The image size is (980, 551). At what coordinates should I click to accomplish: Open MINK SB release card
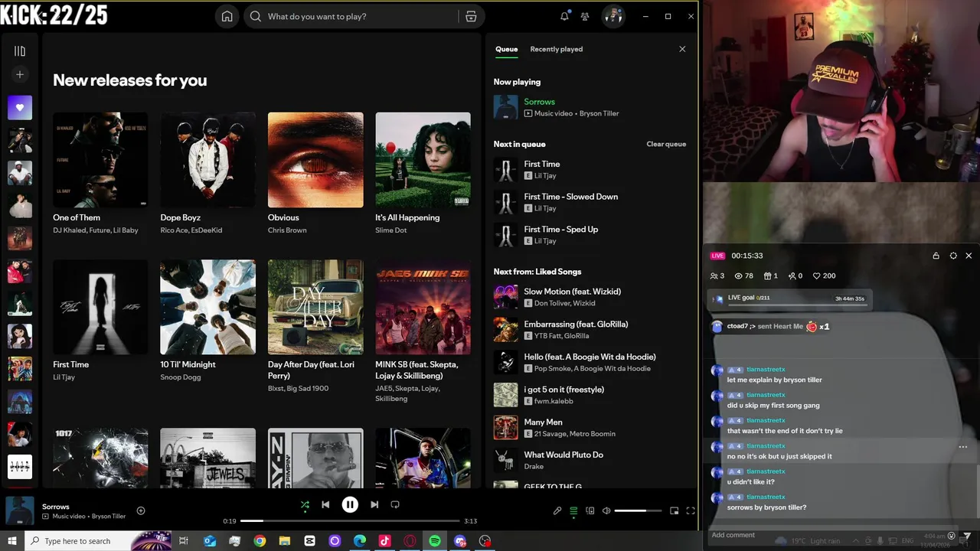(423, 307)
